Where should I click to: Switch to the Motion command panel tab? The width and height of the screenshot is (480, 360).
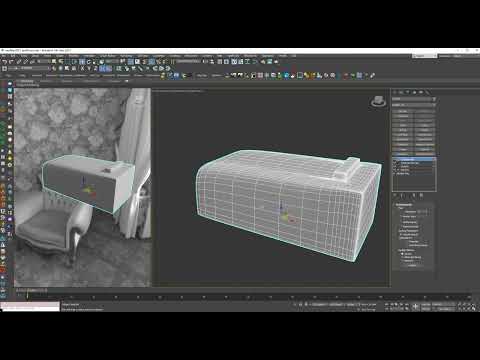(x=414, y=92)
